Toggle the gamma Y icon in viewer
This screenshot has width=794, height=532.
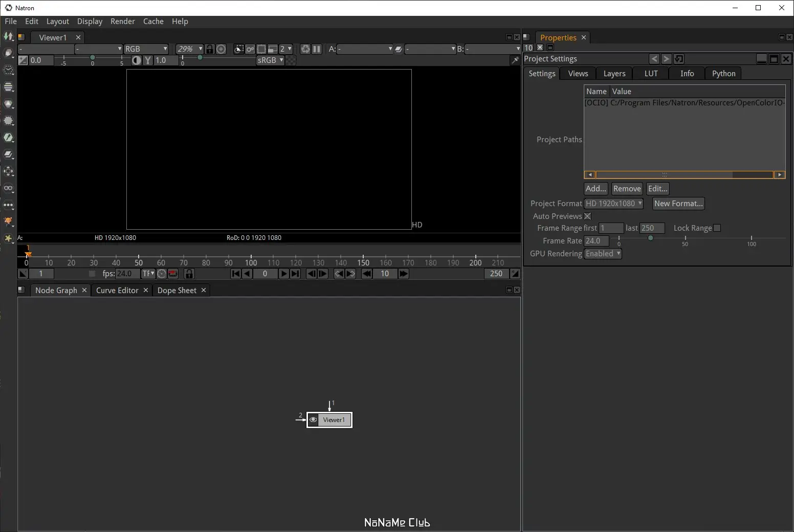pos(148,60)
